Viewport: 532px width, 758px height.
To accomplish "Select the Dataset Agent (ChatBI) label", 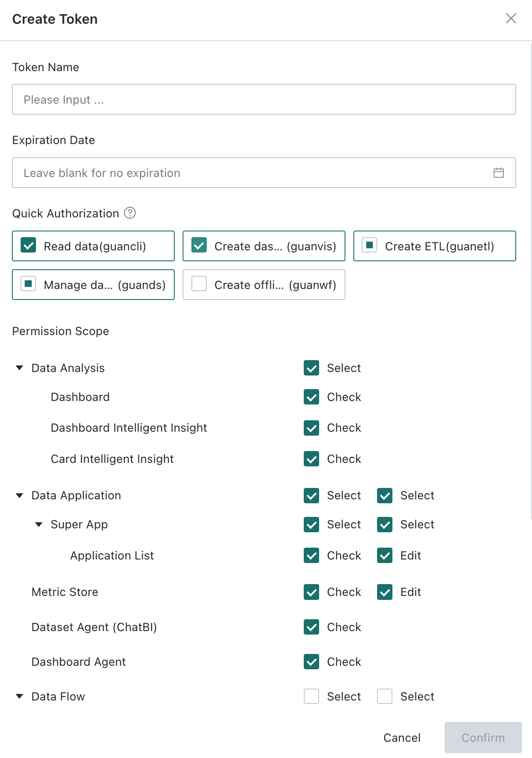I will point(94,627).
